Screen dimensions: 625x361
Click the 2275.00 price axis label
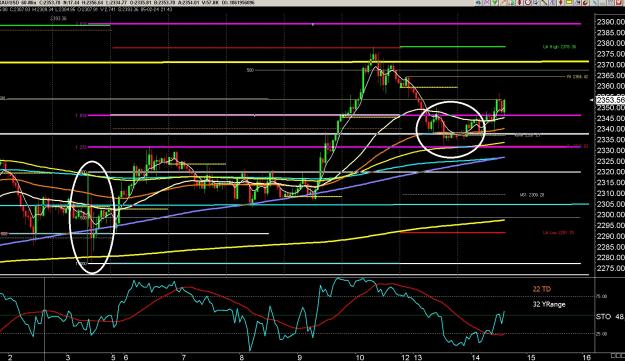pos(610,269)
